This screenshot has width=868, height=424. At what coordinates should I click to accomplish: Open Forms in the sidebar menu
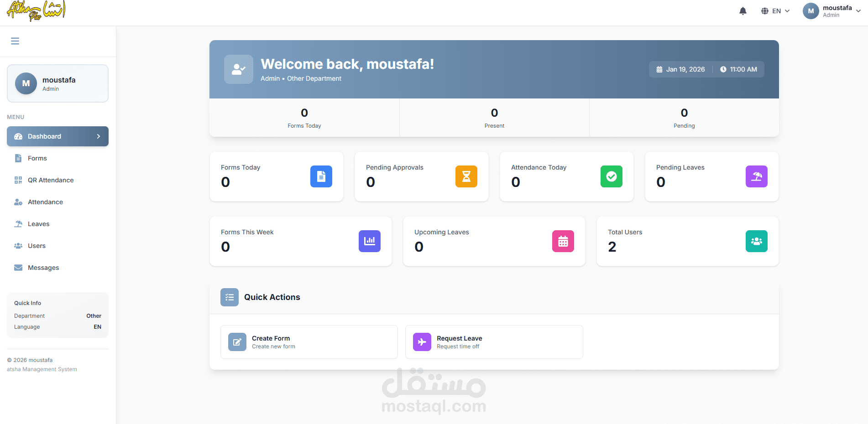[58, 158]
